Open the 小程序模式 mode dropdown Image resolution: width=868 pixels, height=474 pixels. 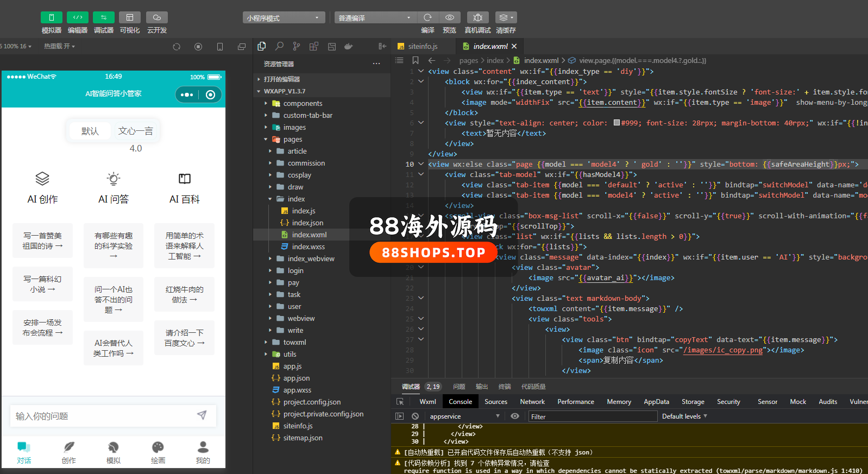click(x=284, y=18)
